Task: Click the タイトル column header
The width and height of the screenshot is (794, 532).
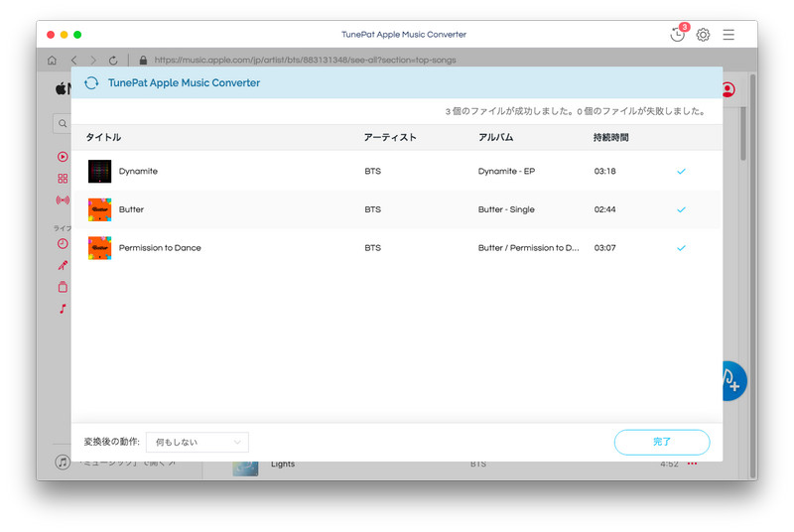Action: (103, 138)
